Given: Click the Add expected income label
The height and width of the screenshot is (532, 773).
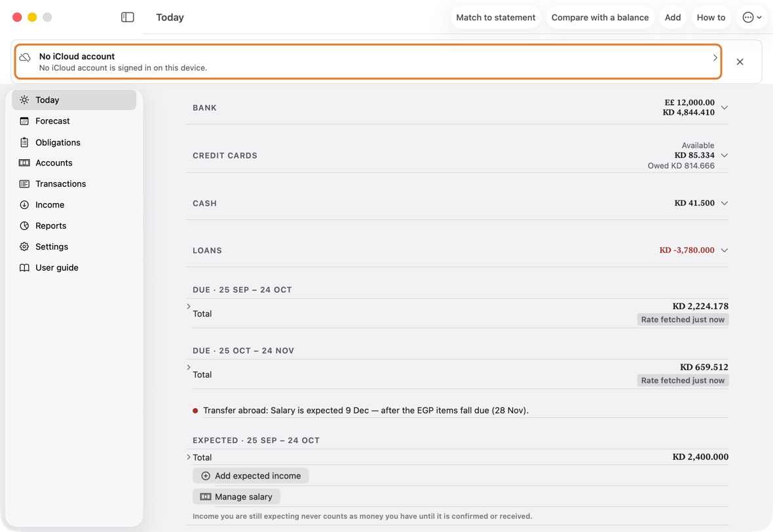Looking at the screenshot, I should 258,476.
